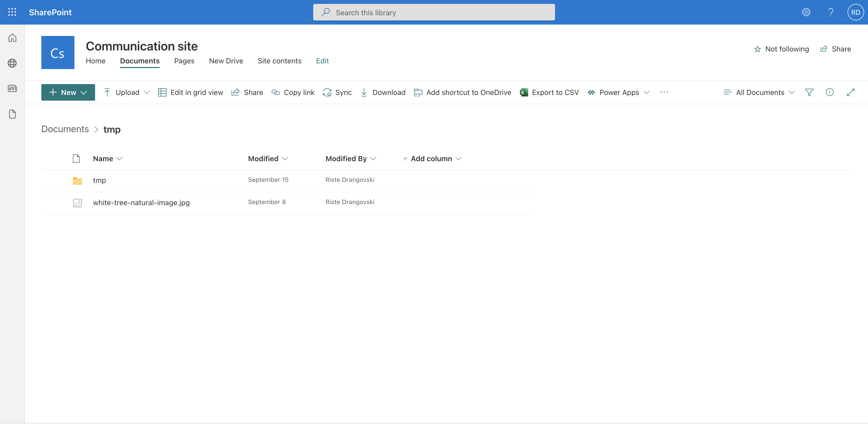The width and height of the screenshot is (868, 424).
Task: Open the details pane info icon
Action: click(830, 92)
